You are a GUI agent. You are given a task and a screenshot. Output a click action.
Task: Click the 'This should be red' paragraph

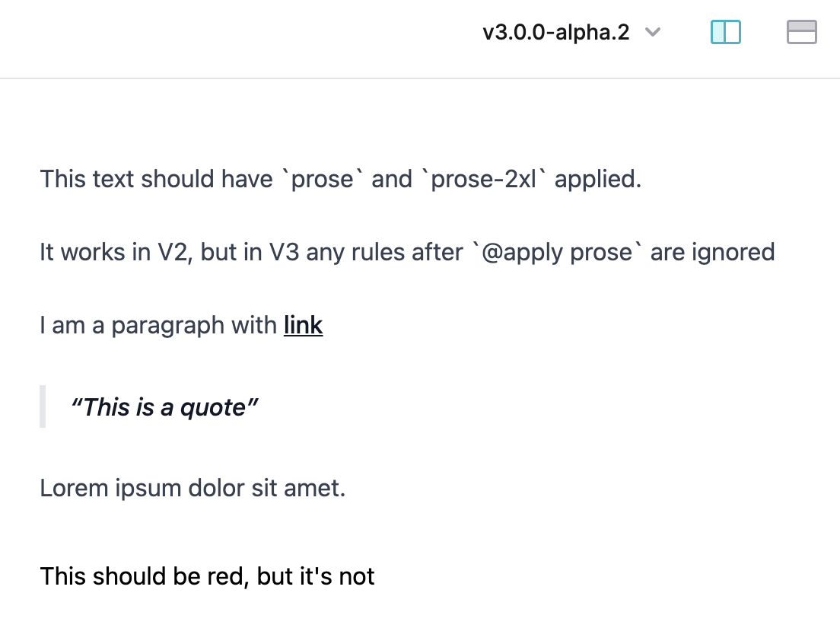point(207,576)
